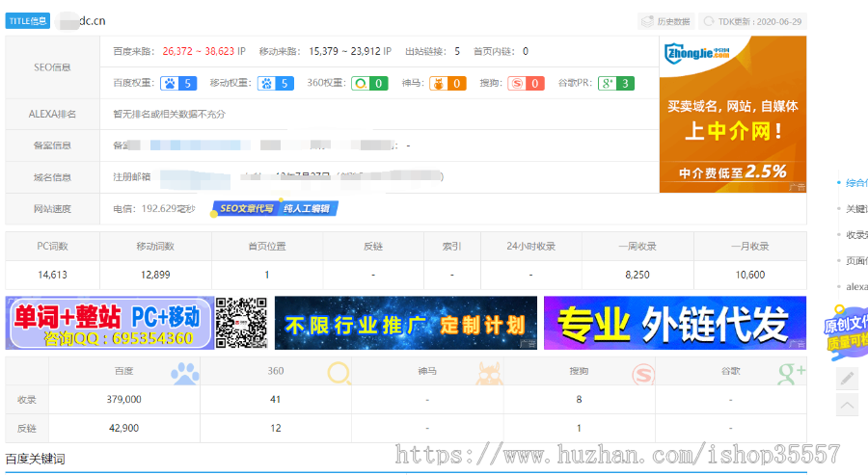Click the 谷歌PR green g+ badge
868x475 pixels.
click(x=616, y=84)
